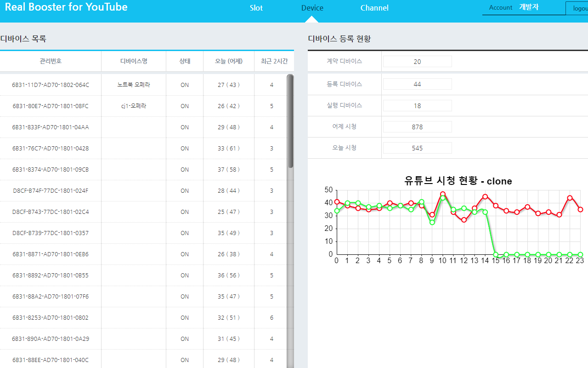Click the green data point at hour 9
This screenshot has width=588, height=368.
(432, 222)
